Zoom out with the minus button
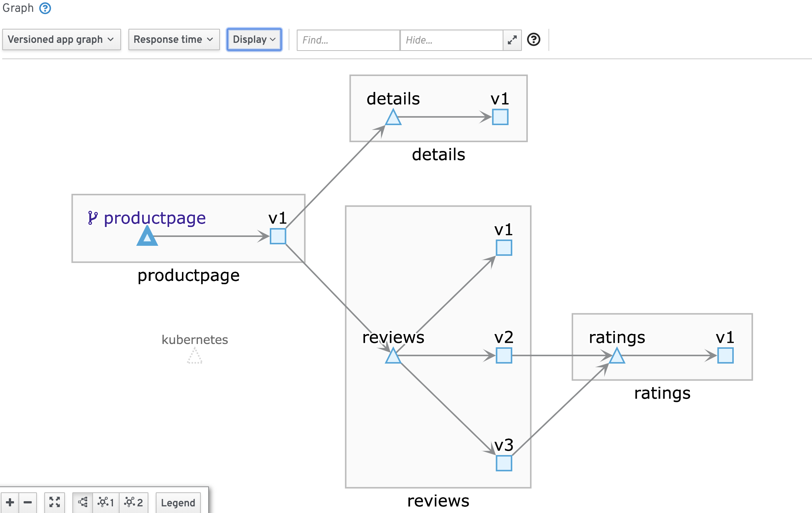 coord(28,502)
